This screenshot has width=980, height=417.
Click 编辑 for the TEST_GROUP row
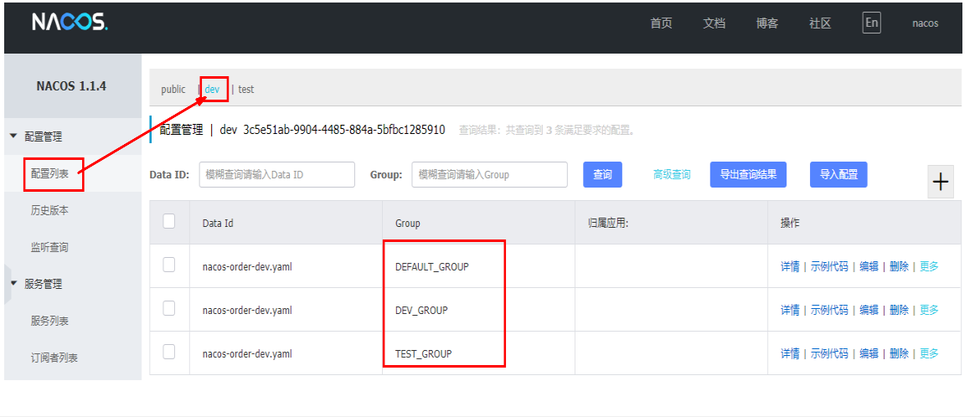[869, 354]
